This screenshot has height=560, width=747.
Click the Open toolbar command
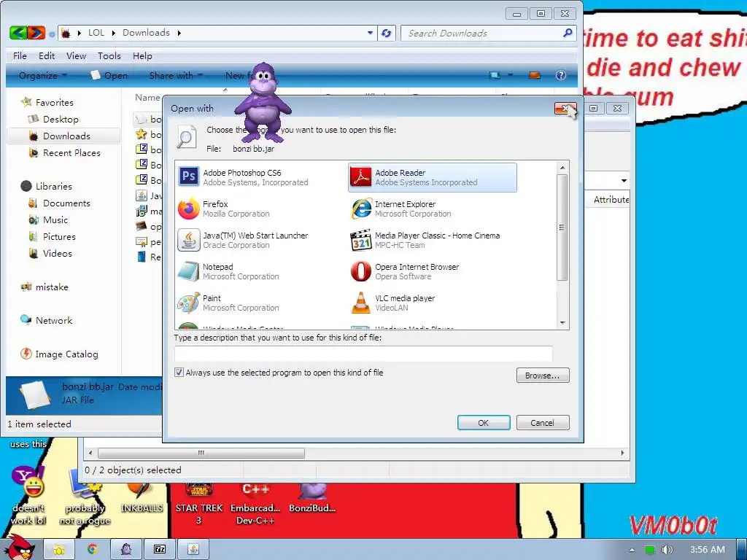109,75
